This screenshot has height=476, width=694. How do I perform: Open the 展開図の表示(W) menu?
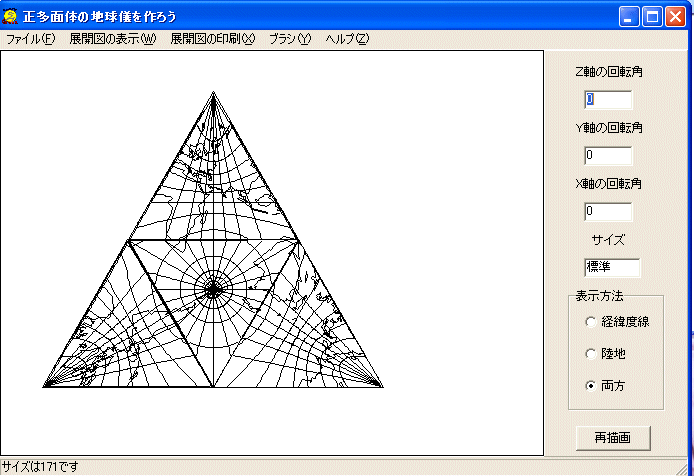(x=113, y=39)
